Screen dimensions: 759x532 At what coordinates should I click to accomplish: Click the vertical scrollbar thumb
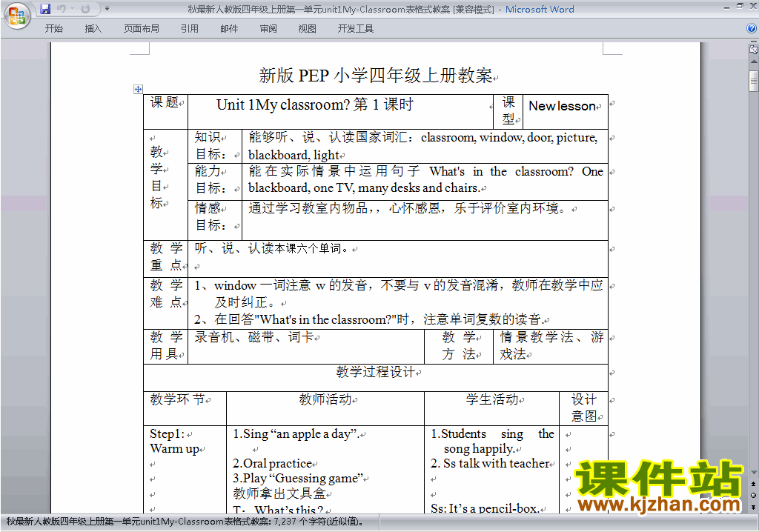(x=754, y=81)
